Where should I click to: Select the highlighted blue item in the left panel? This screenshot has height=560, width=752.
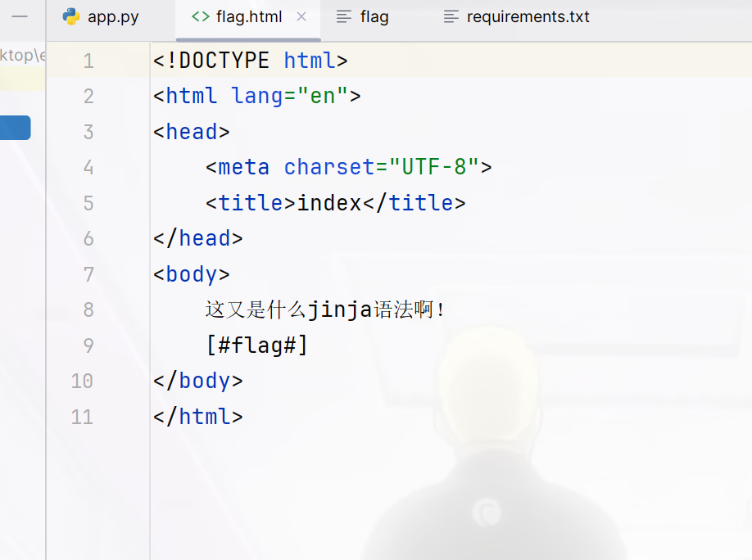[x=15, y=128]
